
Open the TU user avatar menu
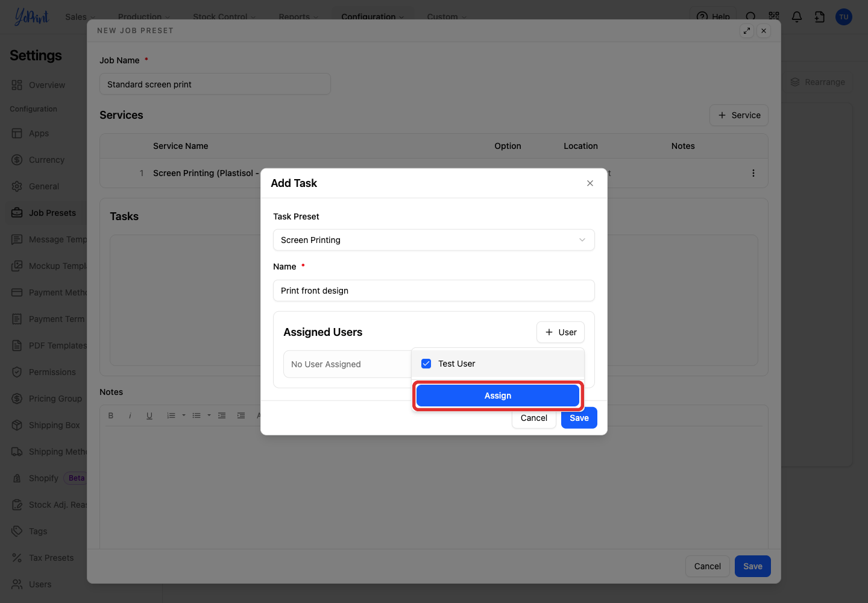pos(844,17)
